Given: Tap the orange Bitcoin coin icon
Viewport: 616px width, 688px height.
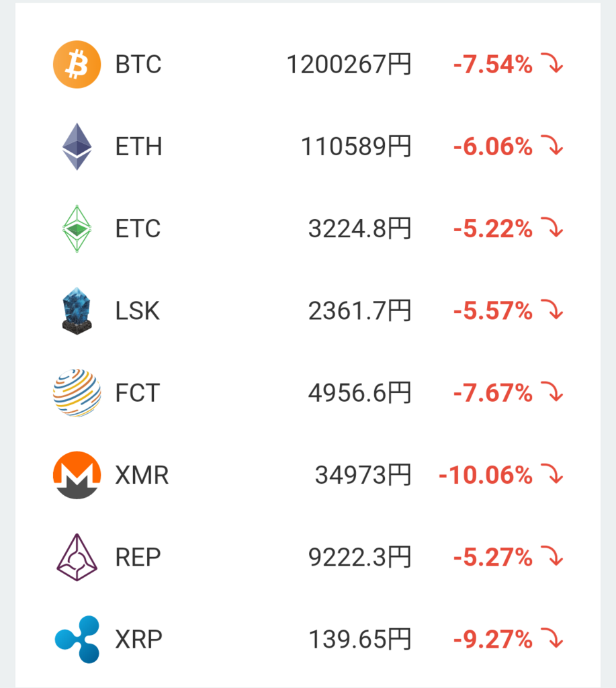Looking at the screenshot, I should coord(77,64).
